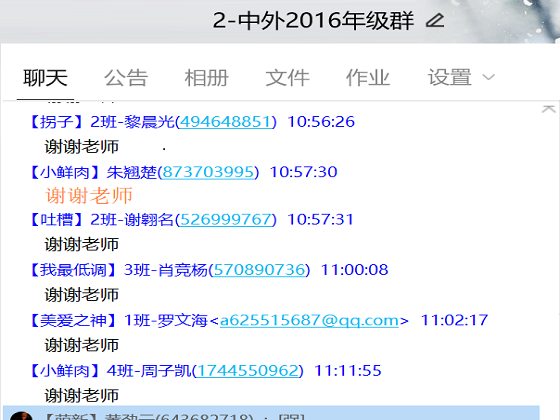
Task: Open link 570890736 of 肖竞杨
Action: [259, 270]
